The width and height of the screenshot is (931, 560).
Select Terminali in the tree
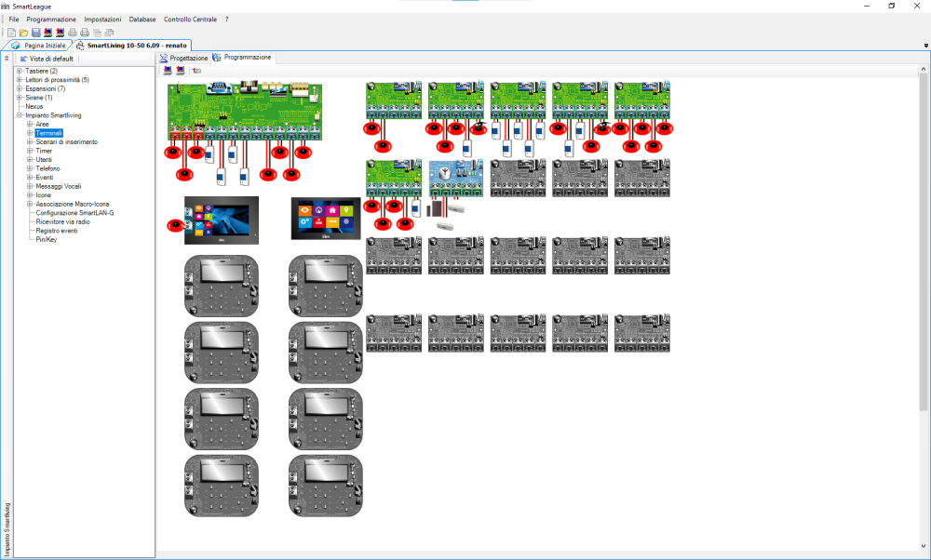pos(48,133)
